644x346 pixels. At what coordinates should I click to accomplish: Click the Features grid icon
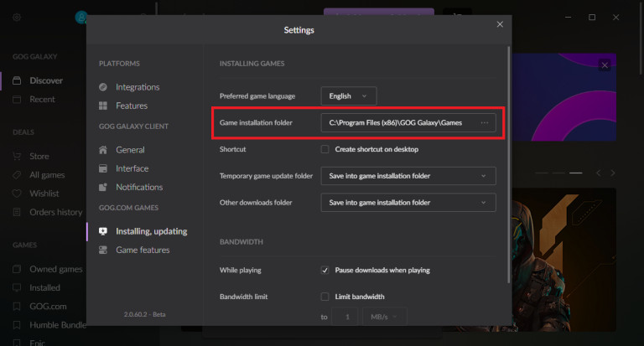coord(103,106)
